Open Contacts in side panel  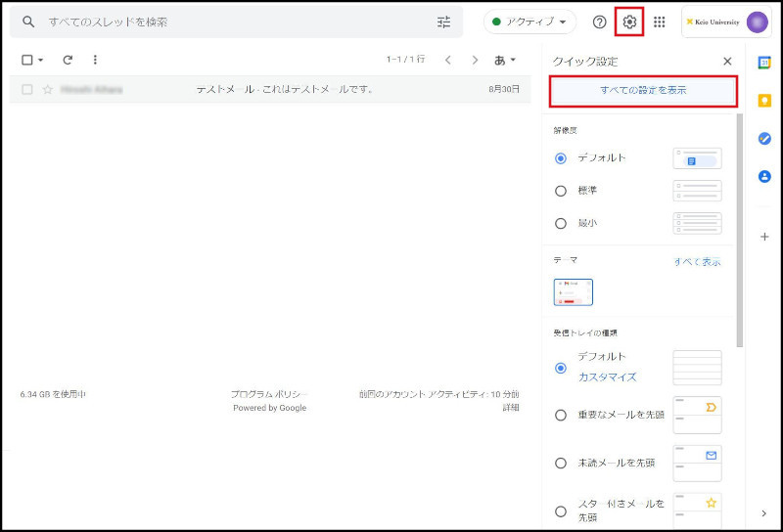point(764,177)
